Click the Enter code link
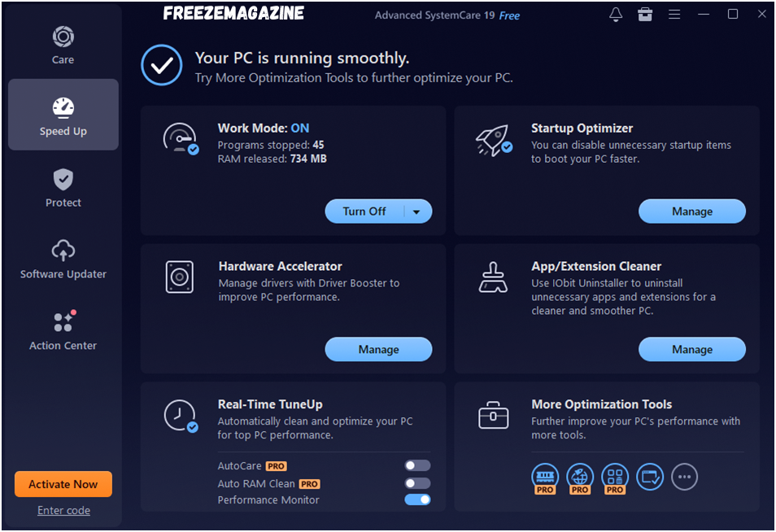The width and height of the screenshot is (776, 532). 63,511
